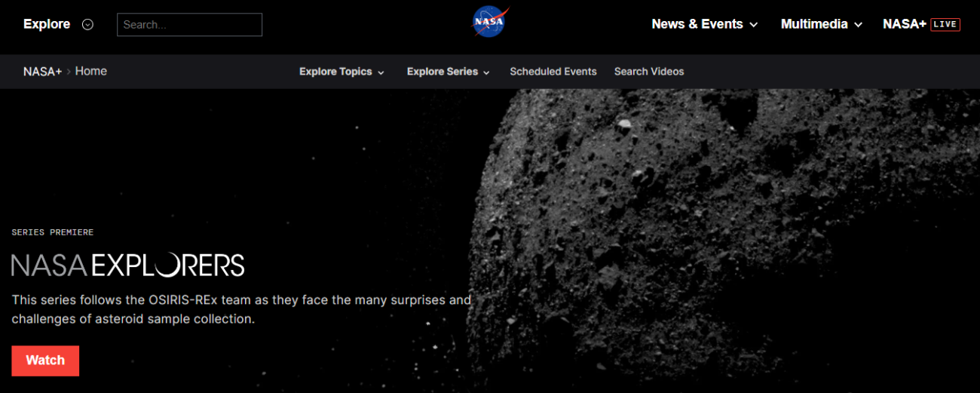Expand the Explore Topics menu

click(x=341, y=72)
